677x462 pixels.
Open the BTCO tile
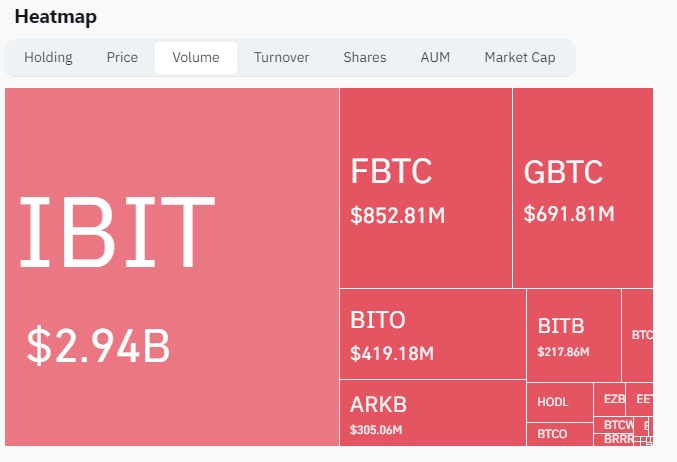(x=559, y=434)
